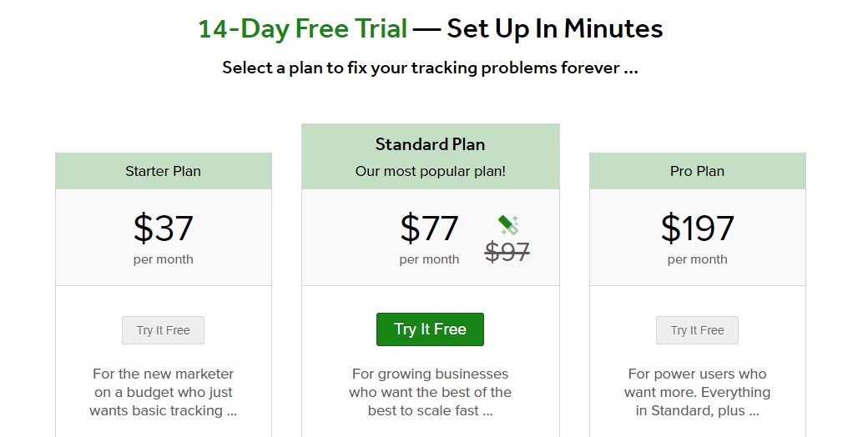Click the 14-Day Free Trial green heading

pos(303,28)
